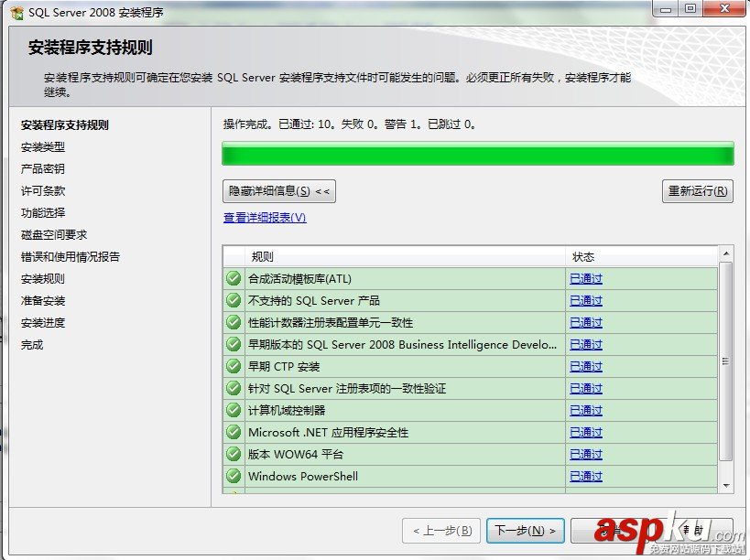
Task: Click check icon for Business Intelligence Develo... row
Action: [234, 344]
